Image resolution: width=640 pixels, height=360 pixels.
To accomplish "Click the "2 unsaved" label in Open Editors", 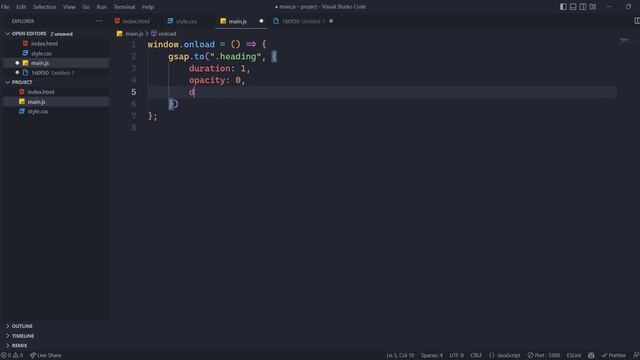I will pyautogui.click(x=61, y=34).
